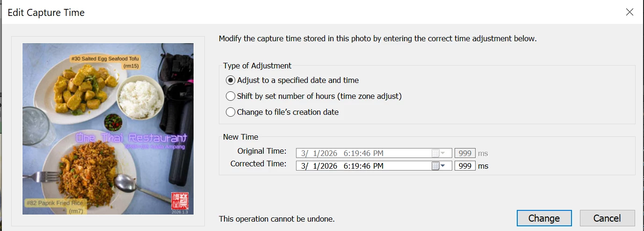The width and height of the screenshot is (644, 231).
Task: Select 'Adjust to a specified date and time' radio
Action: coord(230,80)
